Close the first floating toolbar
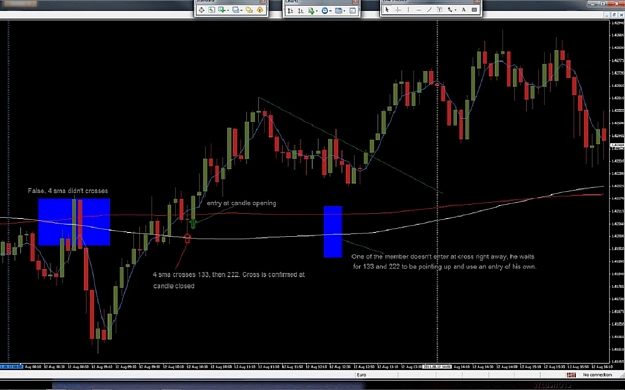Screen dimensions: 625x390 click(263, 2)
